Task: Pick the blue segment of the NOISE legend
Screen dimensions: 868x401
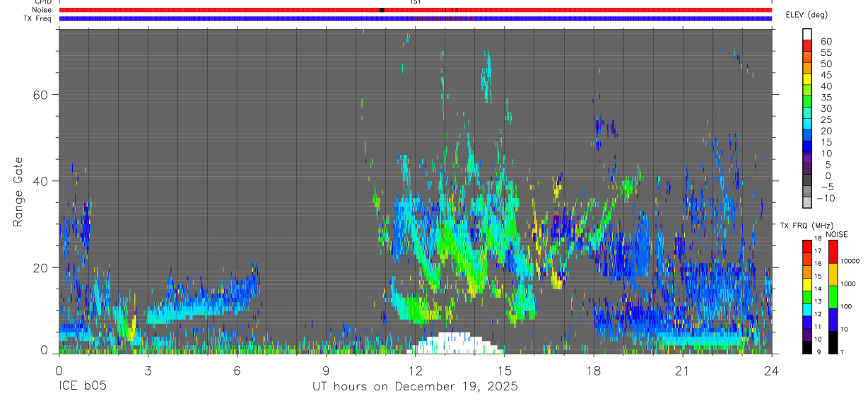Action: pos(833,318)
